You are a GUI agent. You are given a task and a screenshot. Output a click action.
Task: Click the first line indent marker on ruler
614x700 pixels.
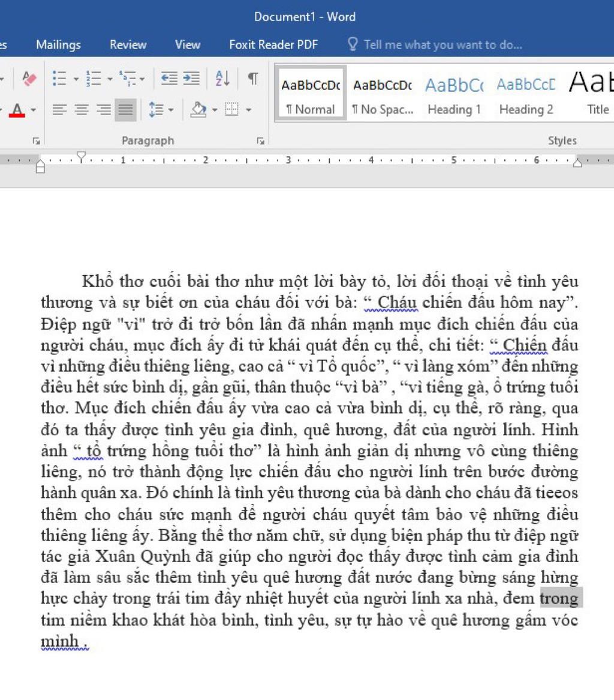(81, 156)
